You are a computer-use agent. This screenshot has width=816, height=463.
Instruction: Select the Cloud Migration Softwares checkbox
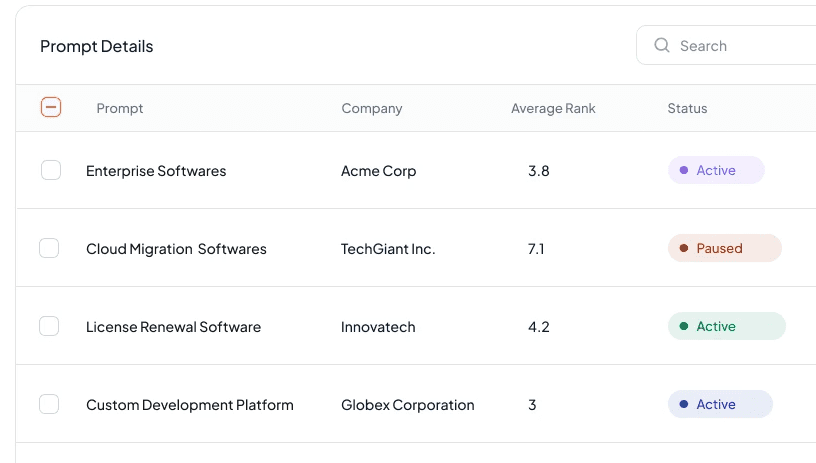(x=49, y=248)
